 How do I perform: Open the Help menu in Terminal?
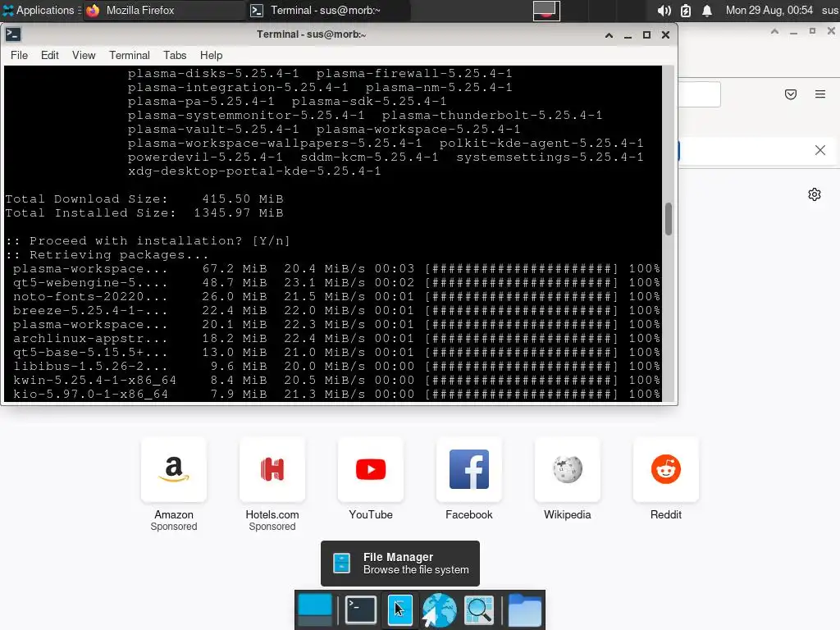click(211, 55)
